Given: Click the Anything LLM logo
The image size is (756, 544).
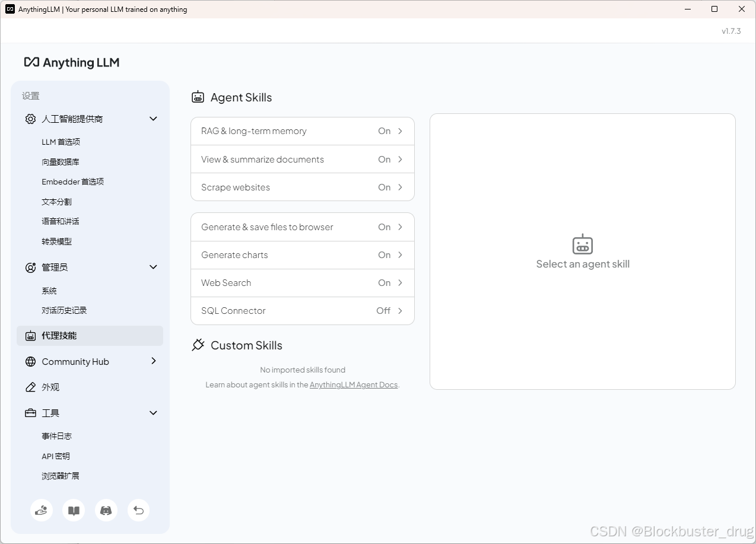Looking at the screenshot, I should click(x=72, y=62).
